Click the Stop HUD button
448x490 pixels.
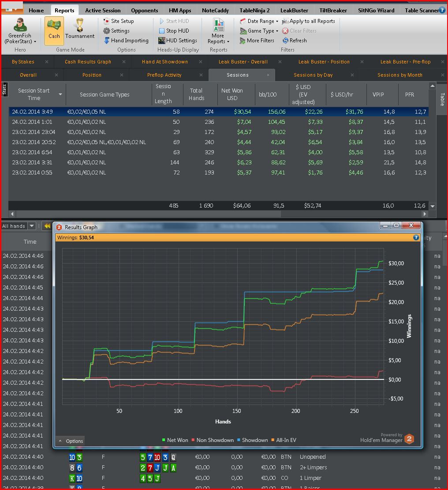174,31
